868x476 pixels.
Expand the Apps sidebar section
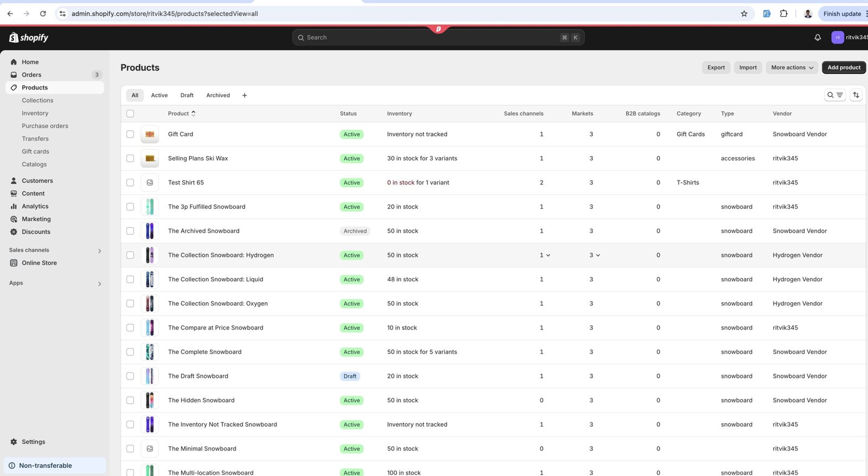tap(99, 284)
